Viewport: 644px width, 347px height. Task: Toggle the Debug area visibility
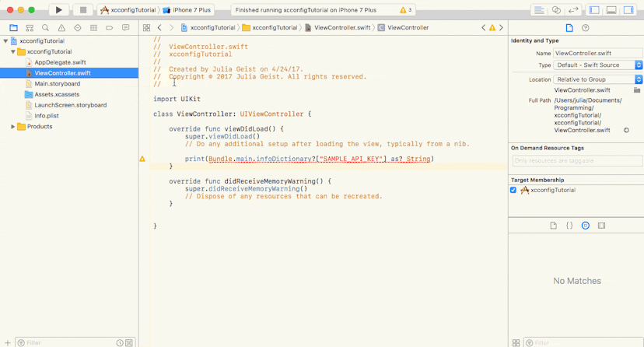(x=611, y=10)
